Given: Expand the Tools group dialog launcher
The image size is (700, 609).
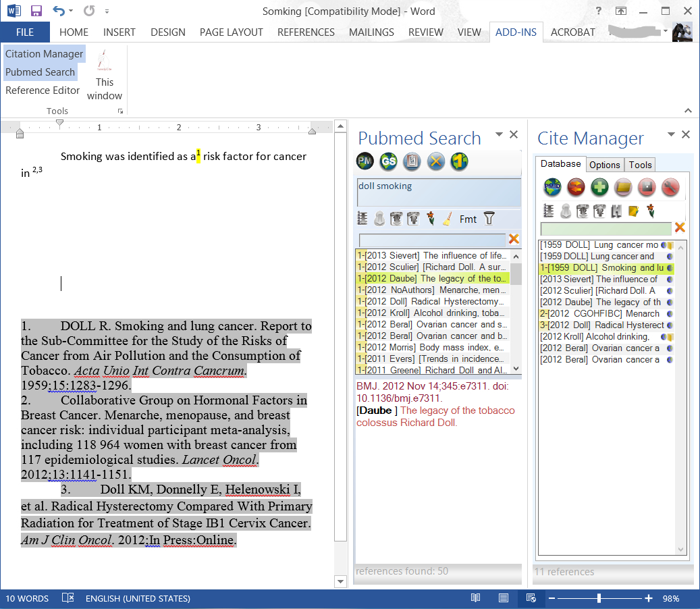Looking at the screenshot, I should (120, 111).
